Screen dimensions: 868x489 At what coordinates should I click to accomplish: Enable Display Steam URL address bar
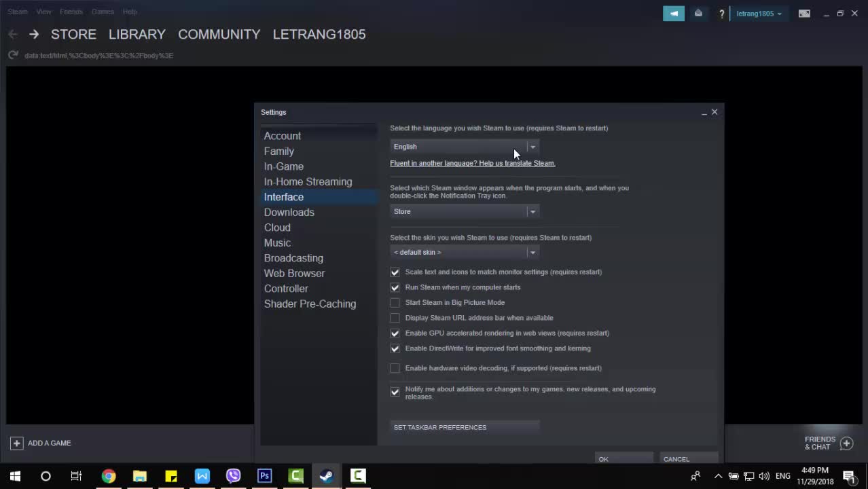click(x=395, y=318)
